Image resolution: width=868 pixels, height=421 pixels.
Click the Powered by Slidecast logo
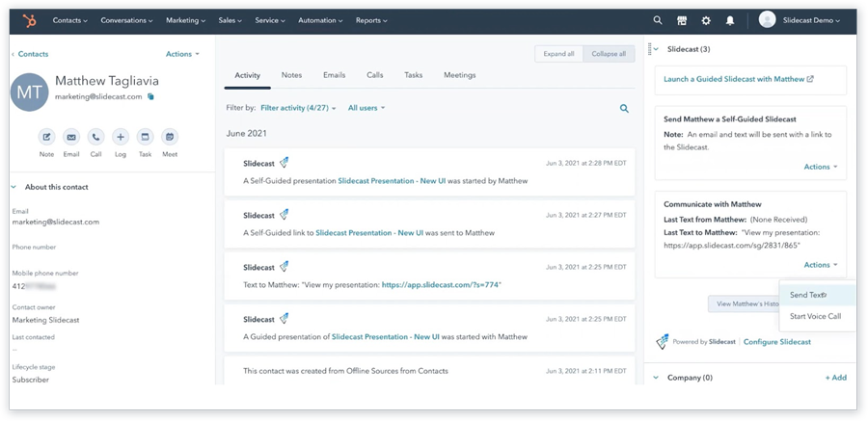coord(663,342)
